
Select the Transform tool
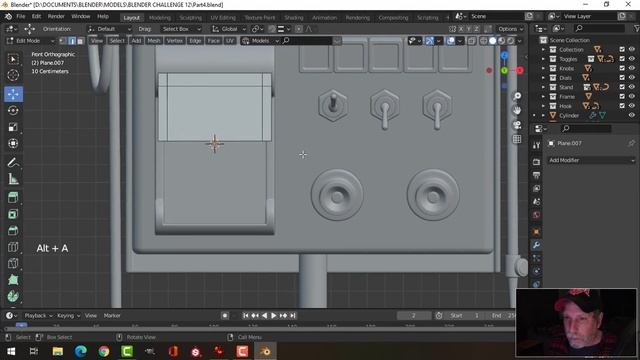[13, 143]
